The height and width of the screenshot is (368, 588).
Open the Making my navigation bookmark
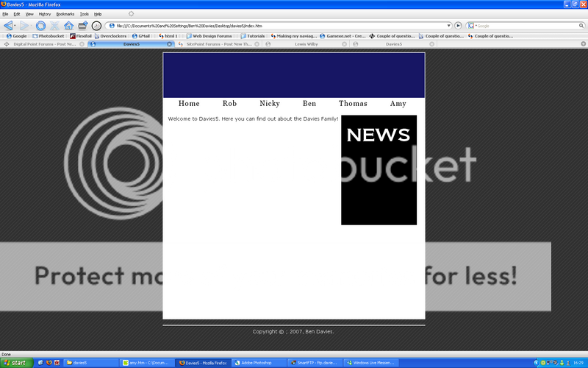293,36
